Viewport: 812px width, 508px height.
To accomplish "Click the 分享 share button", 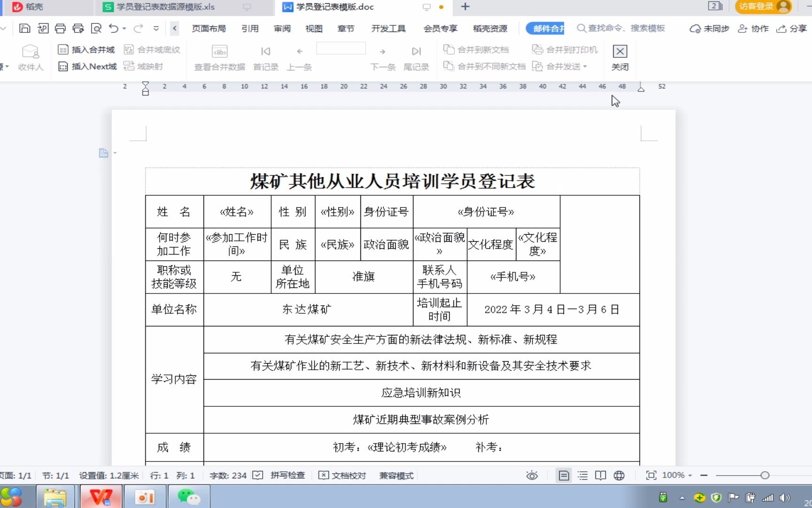I will 792,29.
